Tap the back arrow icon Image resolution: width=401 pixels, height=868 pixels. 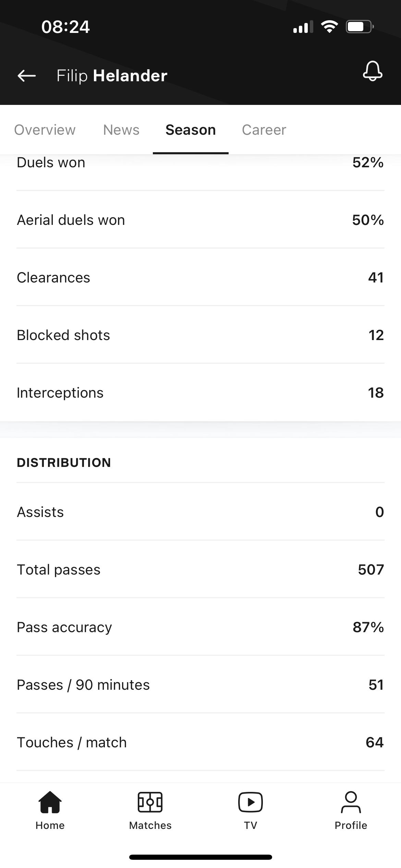click(x=27, y=76)
